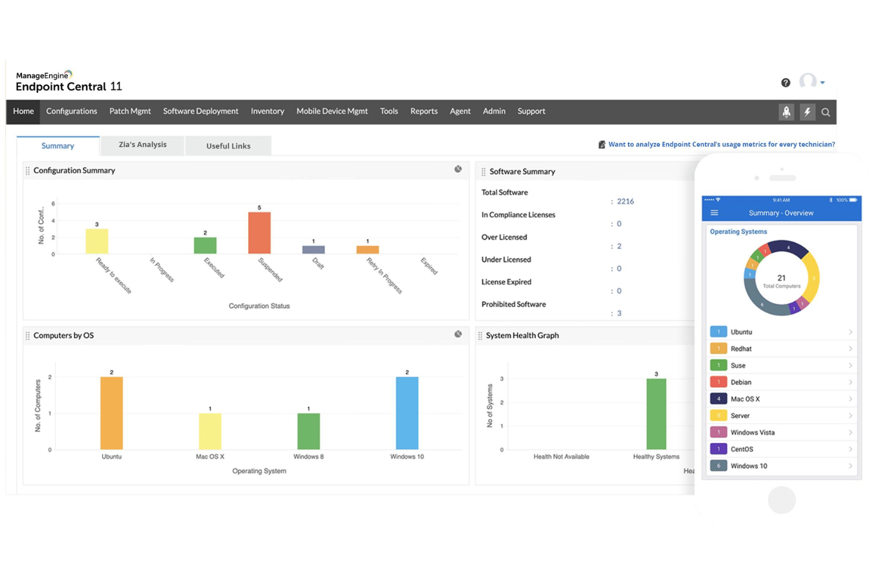Click the Total Software value 2216
The width and height of the screenshot is (882, 588).
click(625, 201)
